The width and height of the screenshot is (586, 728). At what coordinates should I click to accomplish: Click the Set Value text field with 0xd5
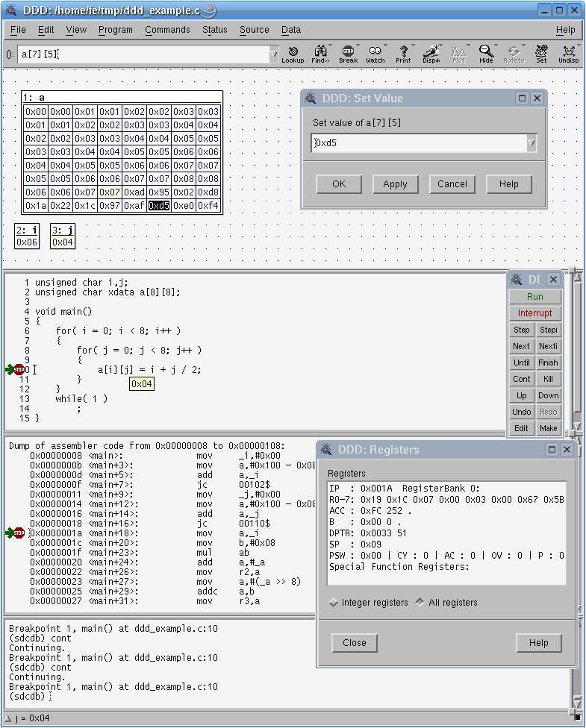pos(420,143)
